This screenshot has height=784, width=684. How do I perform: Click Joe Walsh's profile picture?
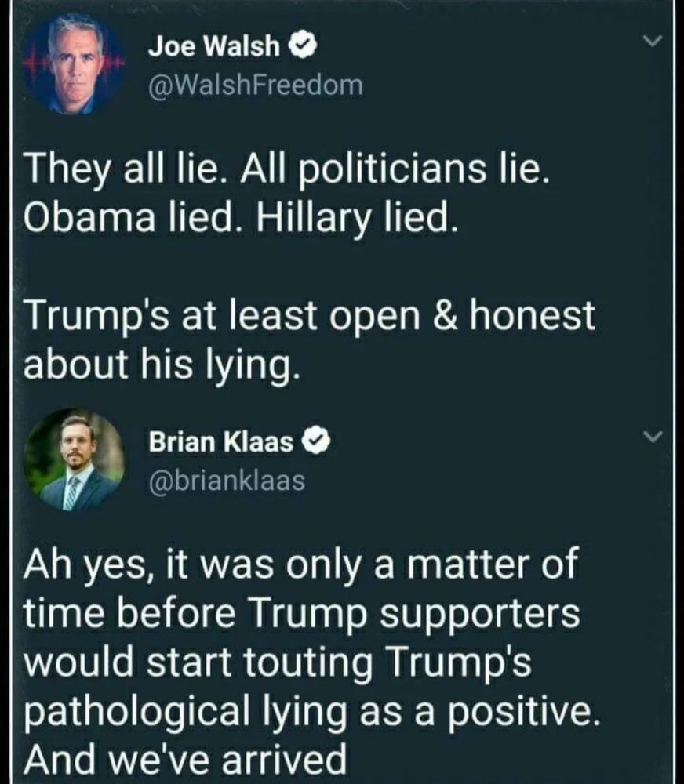[x=74, y=66]
